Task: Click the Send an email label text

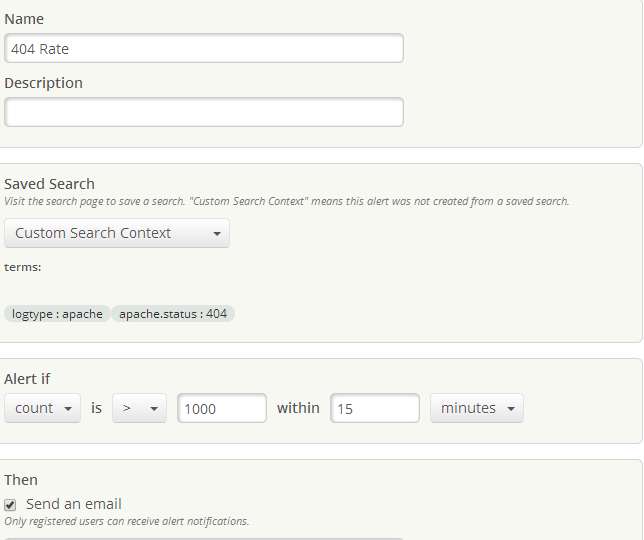Action: point(74,504)
